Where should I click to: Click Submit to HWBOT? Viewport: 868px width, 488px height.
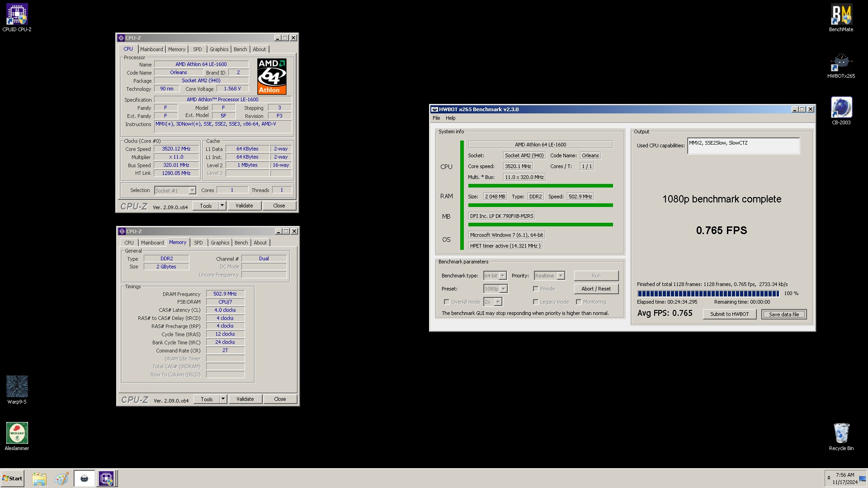729,314
